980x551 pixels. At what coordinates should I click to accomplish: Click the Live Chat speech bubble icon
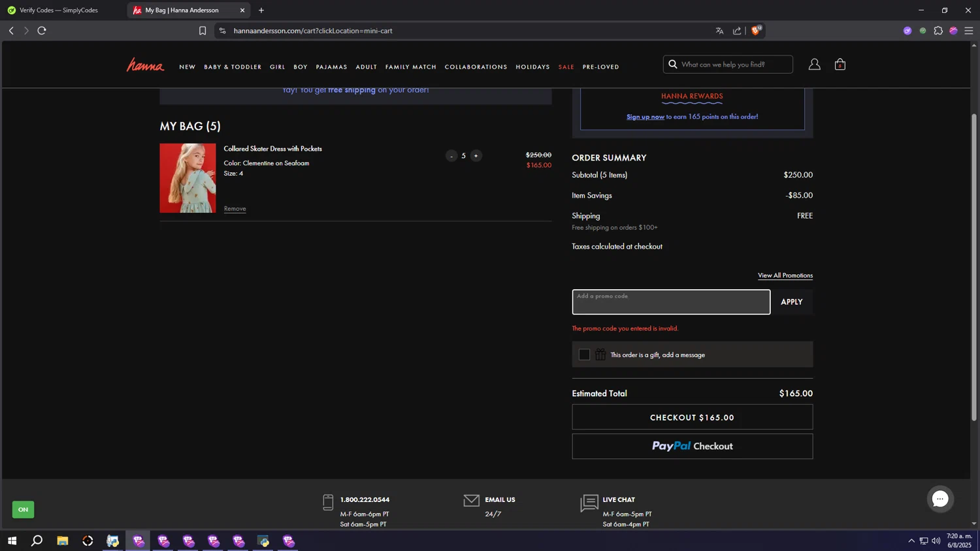[589, 503]
